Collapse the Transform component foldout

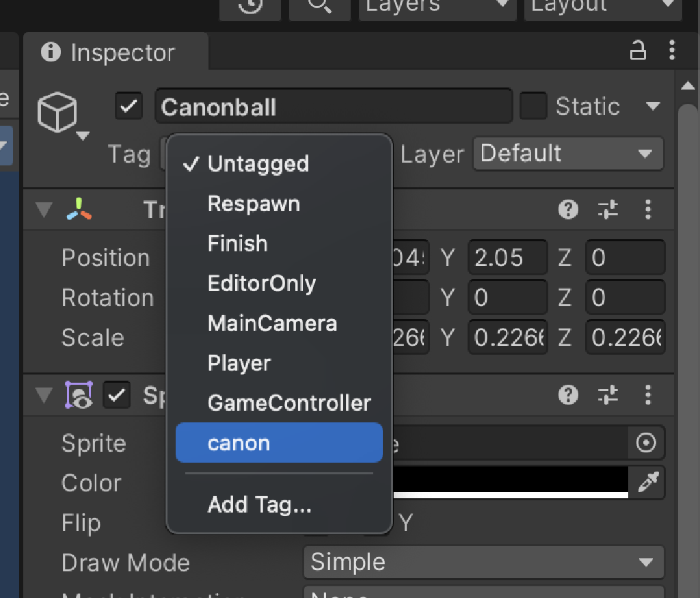(42, 209)
